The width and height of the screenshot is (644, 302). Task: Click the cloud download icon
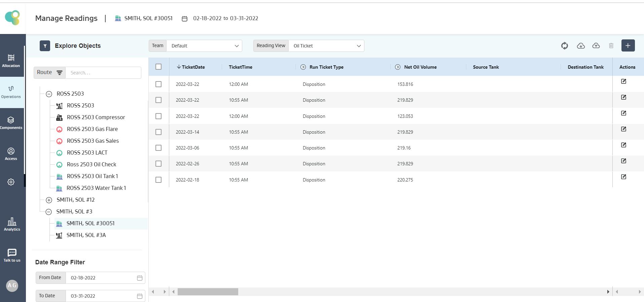[581, 46]
